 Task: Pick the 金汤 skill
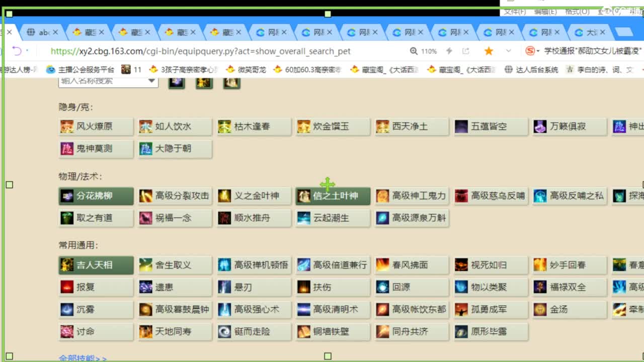pyautogui.click(x=570, y=310)
